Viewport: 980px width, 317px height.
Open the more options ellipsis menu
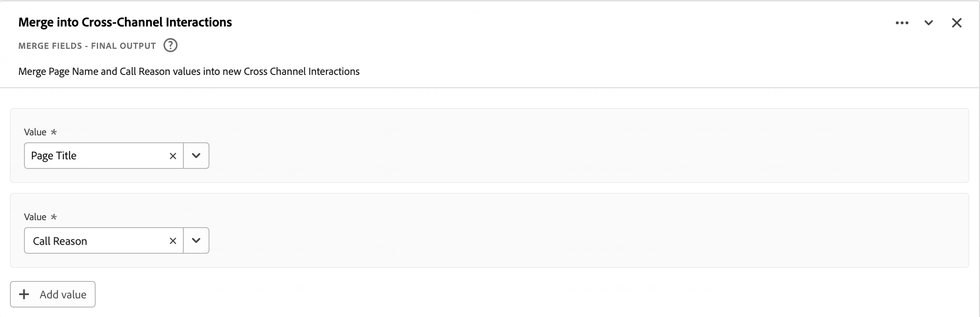[902, 23]
